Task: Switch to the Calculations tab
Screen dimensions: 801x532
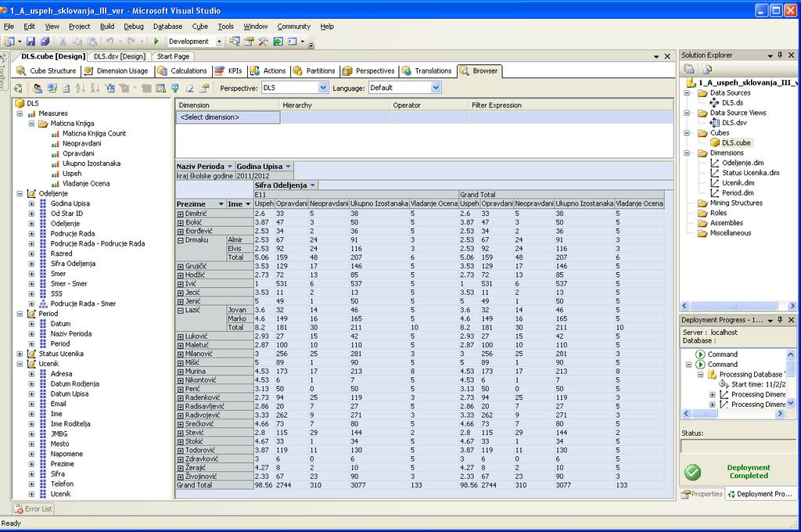Action: tap(182, 71)
